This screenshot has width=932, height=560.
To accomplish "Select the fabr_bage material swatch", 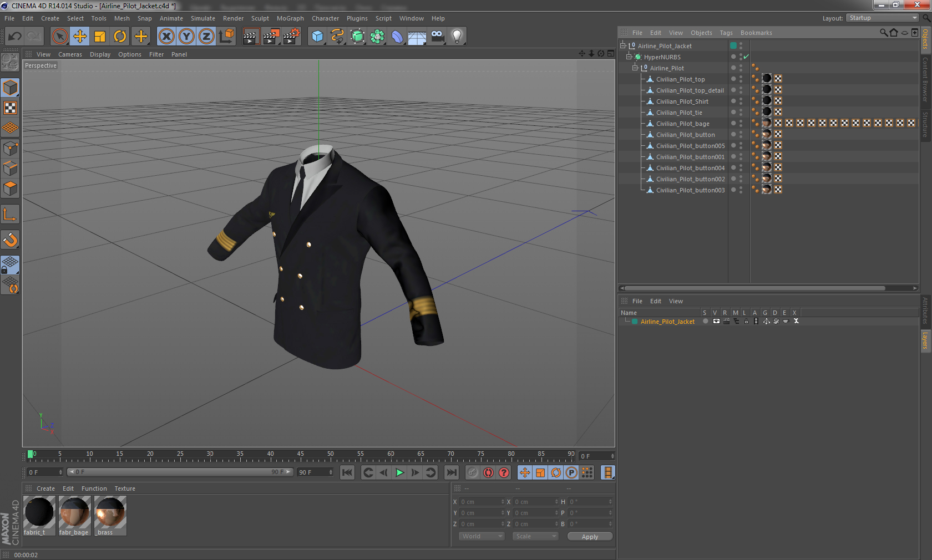I will click(75, 516).
